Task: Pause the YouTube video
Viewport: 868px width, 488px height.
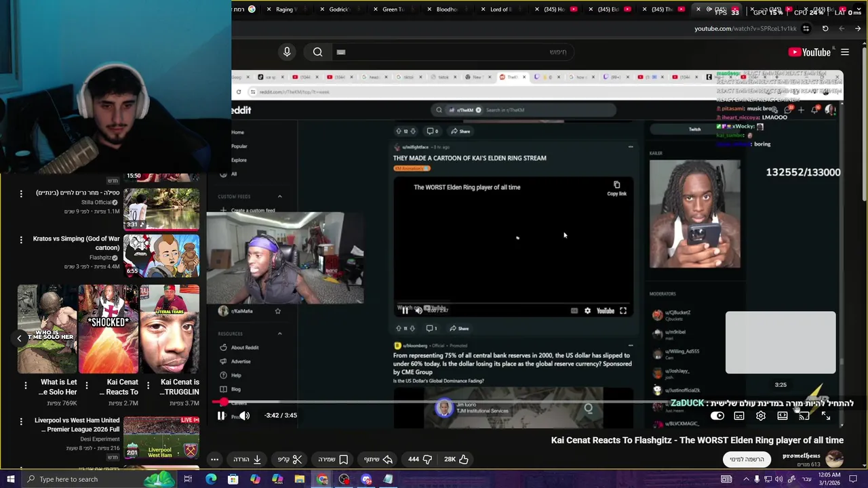Action: pyautogui.click(x=221, y=415)
